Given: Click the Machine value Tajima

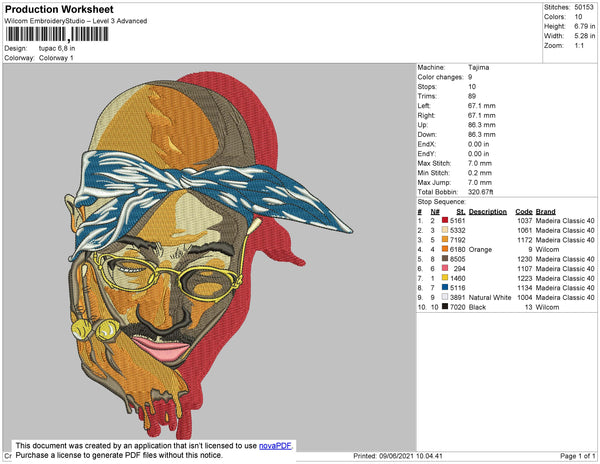Looking at the screenshot, I should click(478, 67).
